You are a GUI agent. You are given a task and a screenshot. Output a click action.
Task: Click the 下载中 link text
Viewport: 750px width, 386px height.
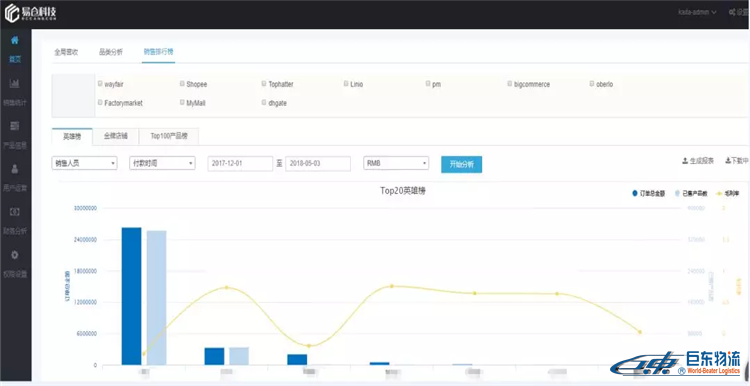tap(740, 161)
